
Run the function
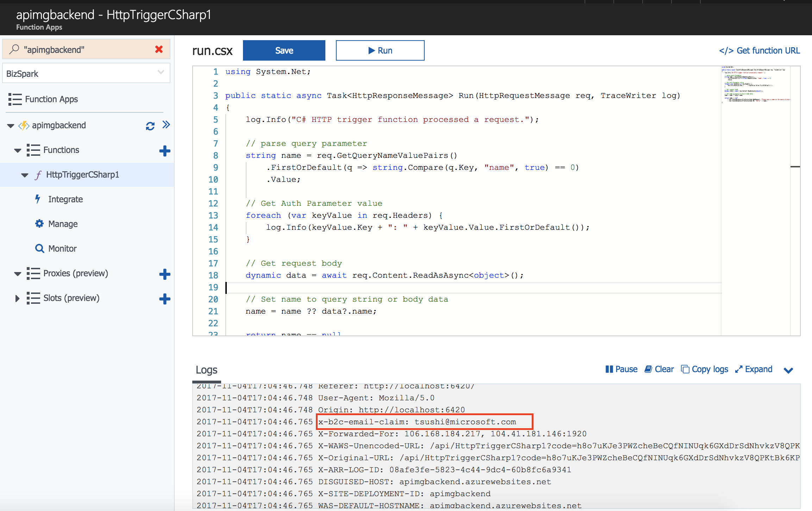380,50
